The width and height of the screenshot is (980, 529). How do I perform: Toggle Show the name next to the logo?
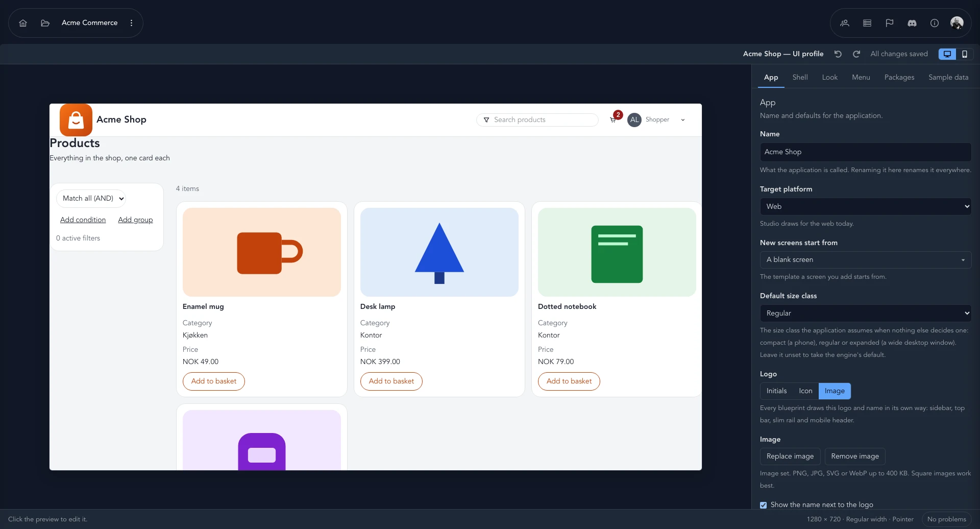[764, 505]
